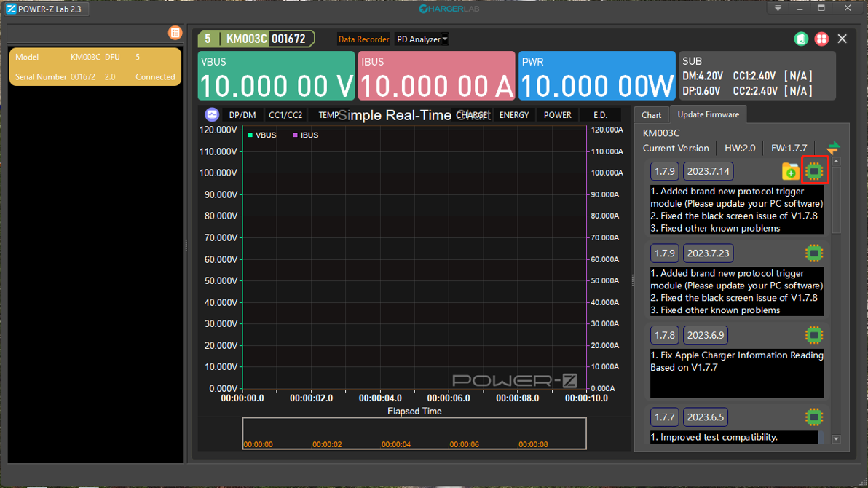
Task: Click the red four-square grid icon
Action: tap(821, 39)
